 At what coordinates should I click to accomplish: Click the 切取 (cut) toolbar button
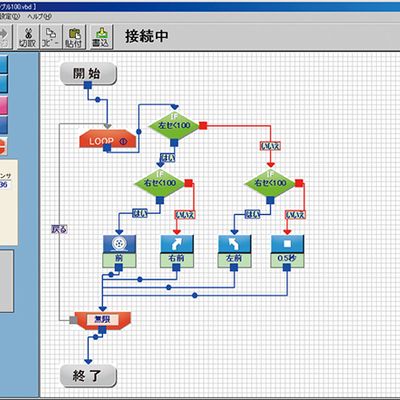[27, 37]
